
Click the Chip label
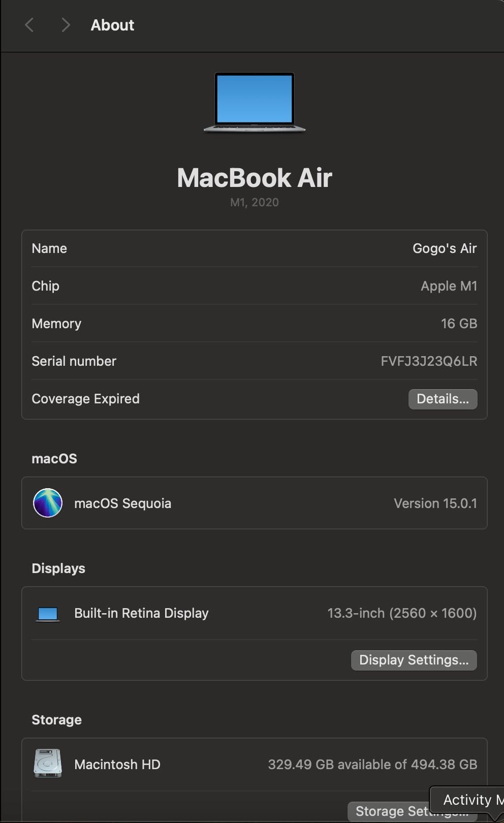[x=45, y=286]
